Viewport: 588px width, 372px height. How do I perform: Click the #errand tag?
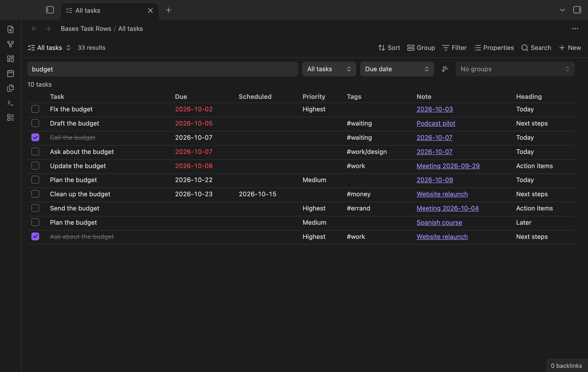358,208
